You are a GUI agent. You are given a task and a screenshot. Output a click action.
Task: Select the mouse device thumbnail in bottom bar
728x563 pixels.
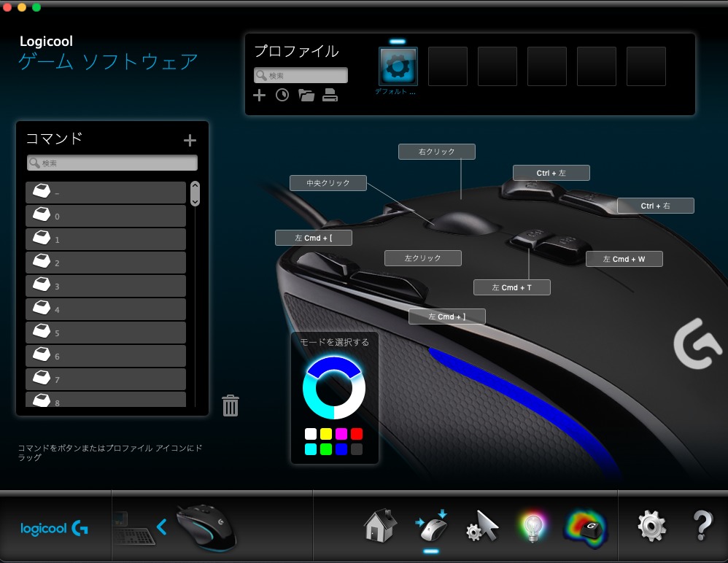click(x=206, y=528)
